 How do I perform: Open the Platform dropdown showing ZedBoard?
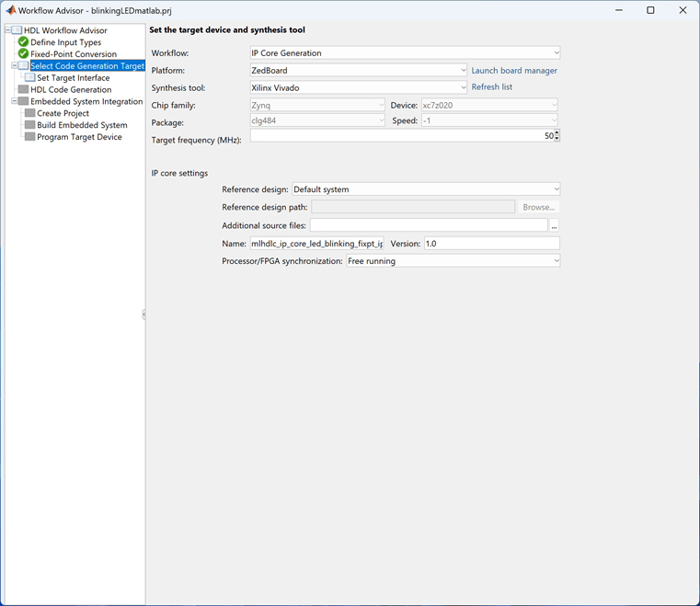coord(359,71)
